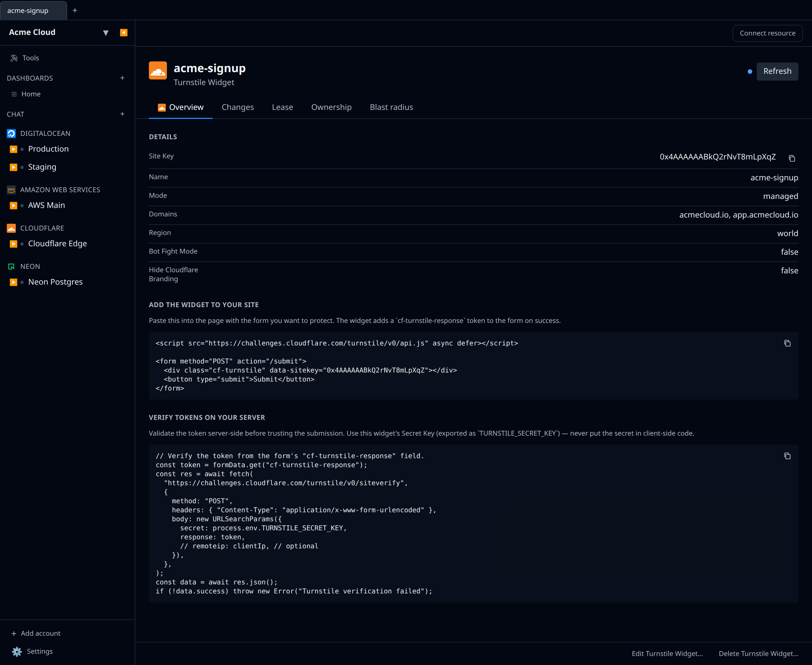Click the Neon provider icon
This screenshot has height=665, width=812.
click(x=12, y=266)
